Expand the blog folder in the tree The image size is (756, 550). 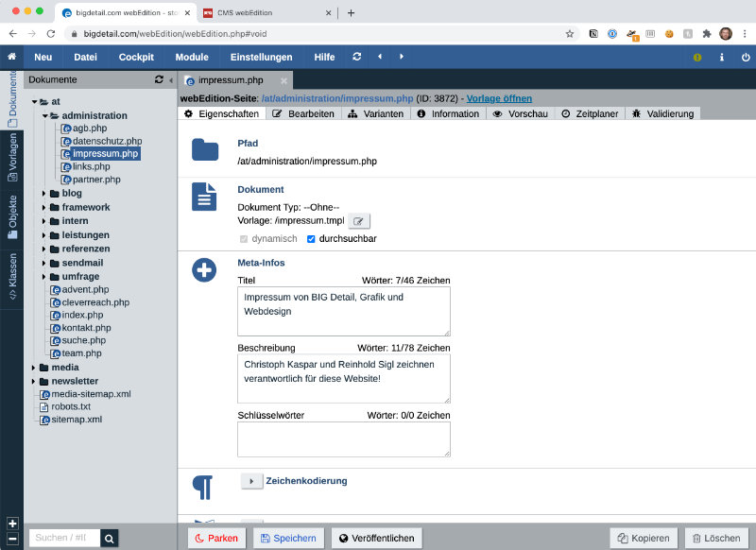tap(43, 194)
